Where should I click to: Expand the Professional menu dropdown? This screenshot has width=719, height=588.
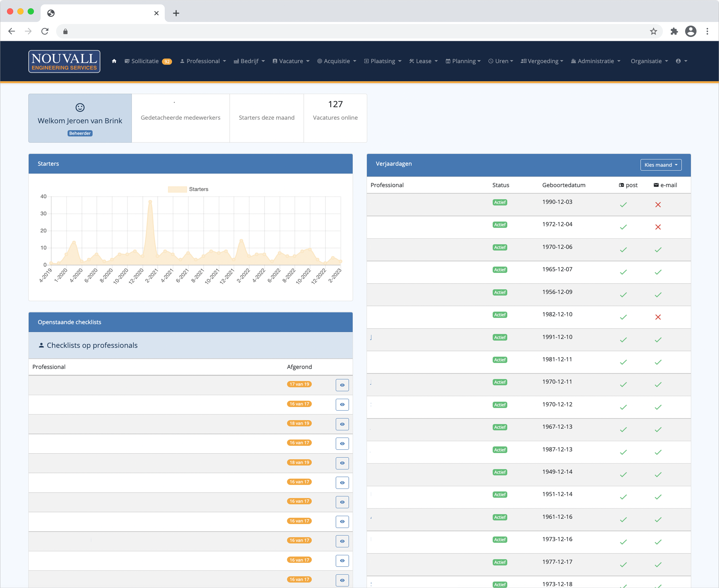pyautogui.click(x=203, y=61)
